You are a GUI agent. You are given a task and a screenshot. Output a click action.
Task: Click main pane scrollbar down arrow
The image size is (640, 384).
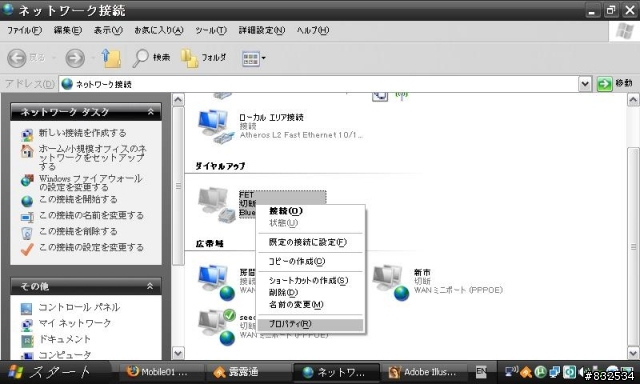click(x=633, y=353)
